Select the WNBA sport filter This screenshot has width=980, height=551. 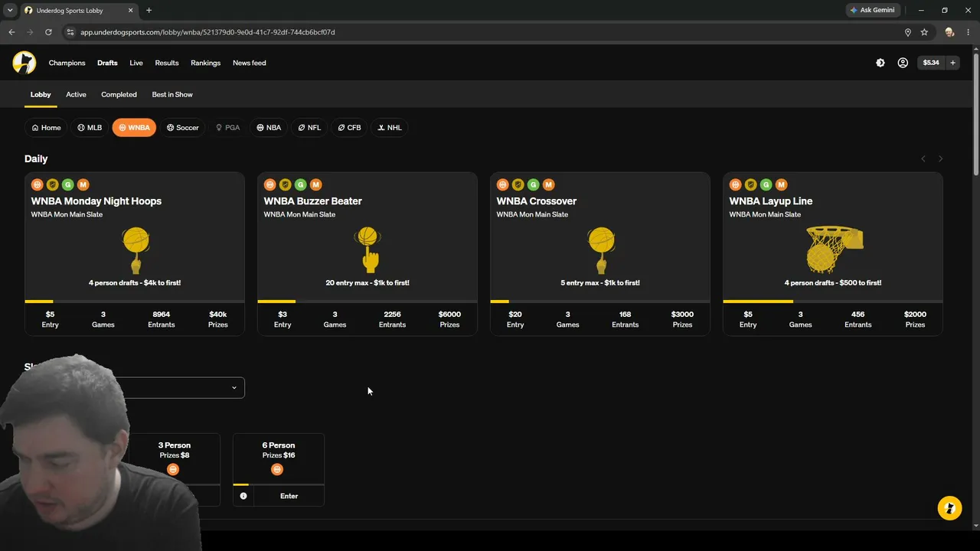coord(134,128)
